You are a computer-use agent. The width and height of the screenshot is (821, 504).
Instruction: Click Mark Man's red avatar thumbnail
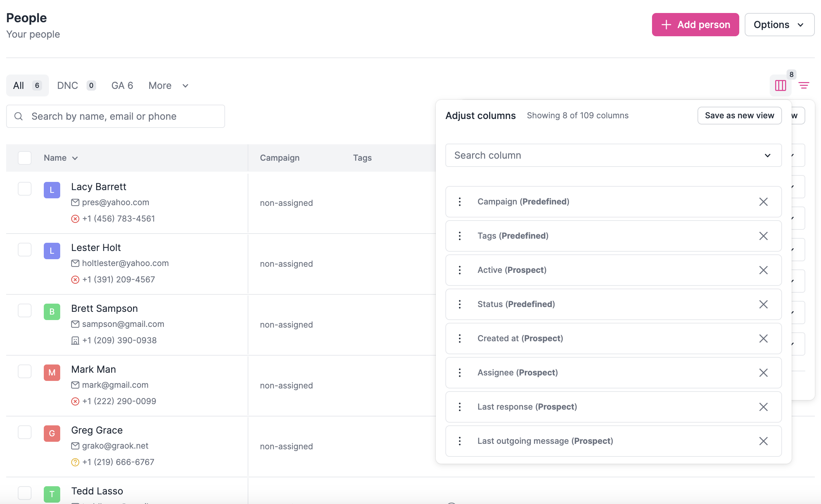[x=52, y=372]
